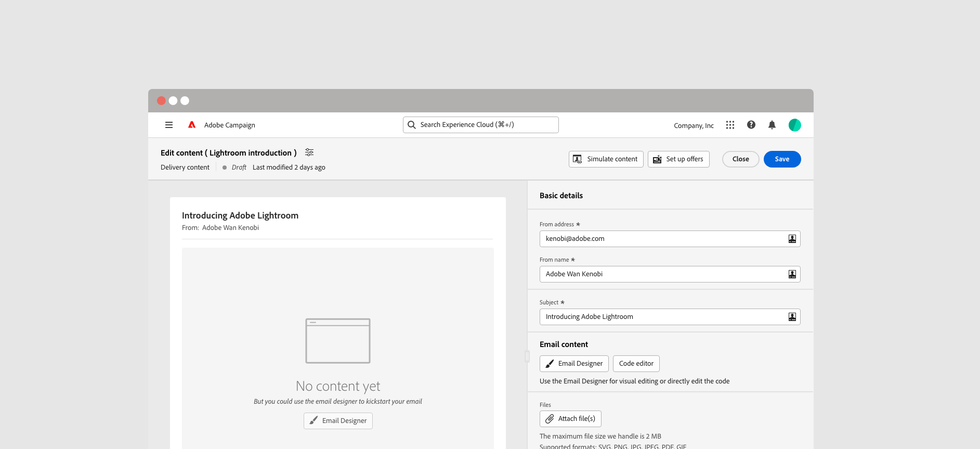The height and width of the screenshot is (449, 980).
Task: Click the Adobe Campaign product name
Action: (x=230, y=125)
